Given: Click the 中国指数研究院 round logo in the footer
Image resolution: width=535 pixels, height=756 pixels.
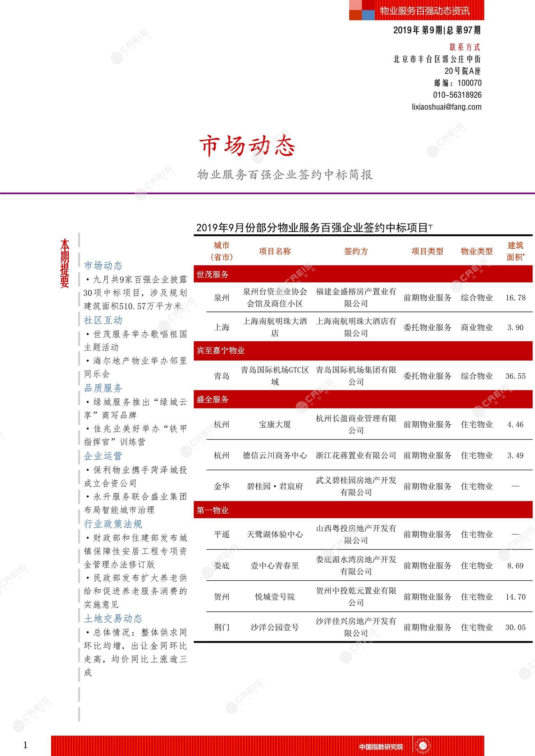Looking at the screenshot, I should click(x=424, y=746).
